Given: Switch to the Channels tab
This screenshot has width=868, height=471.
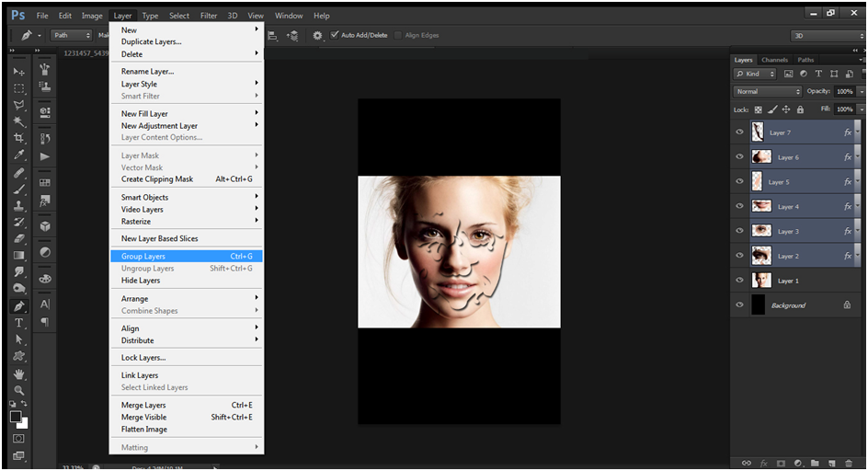Looking at the screenshot, I should pyautogui.click(x=774, y=60).
